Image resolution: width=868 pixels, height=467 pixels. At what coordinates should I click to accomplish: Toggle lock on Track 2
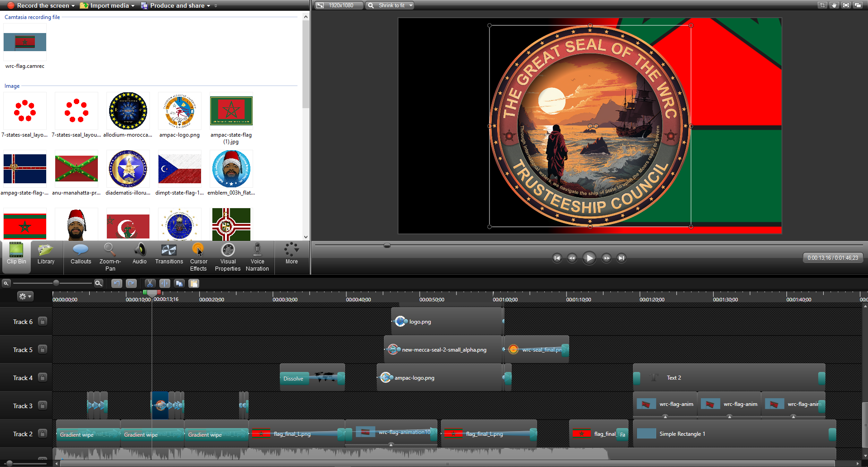tap(43, 434)
